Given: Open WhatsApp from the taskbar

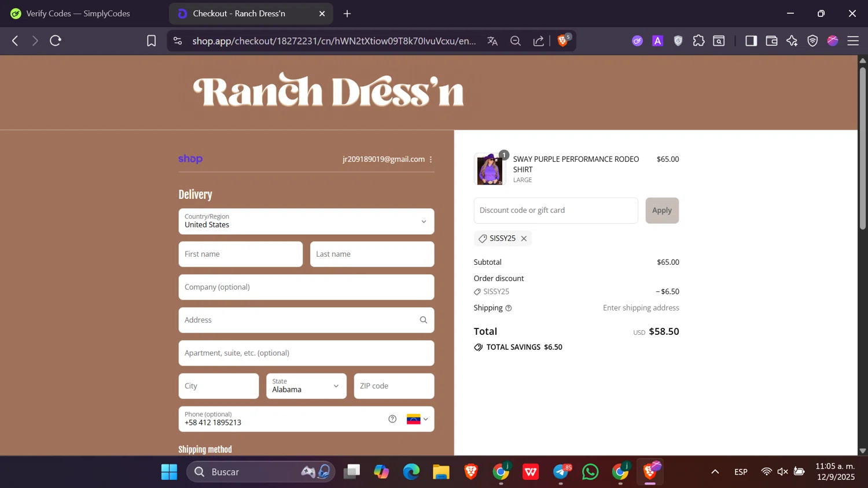Looking at the screenshot, I should [590, 472].
